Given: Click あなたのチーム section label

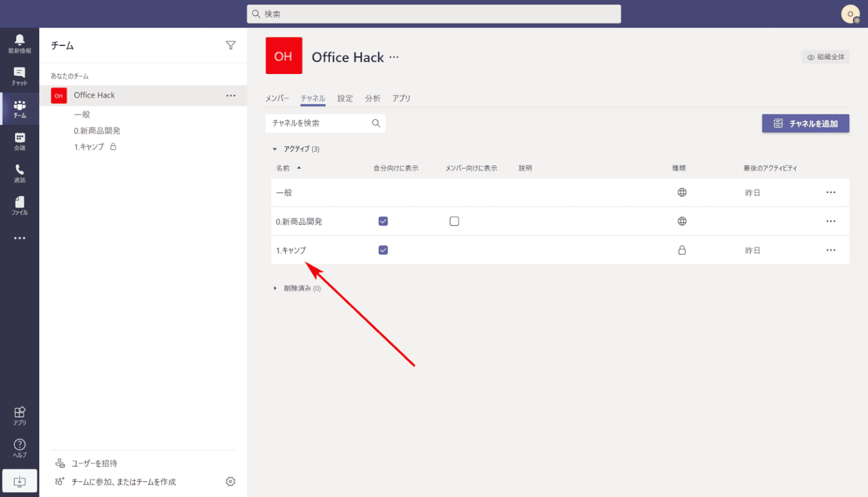Looking at the screenshot, I should tap(70, 76).
